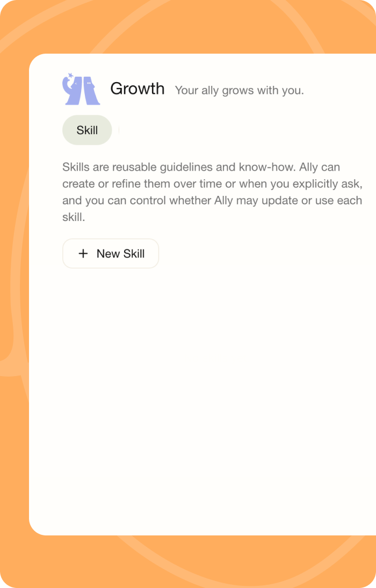Click the plus icon beside New Skill
The image size is (376, 588).
tap(83, 254)
